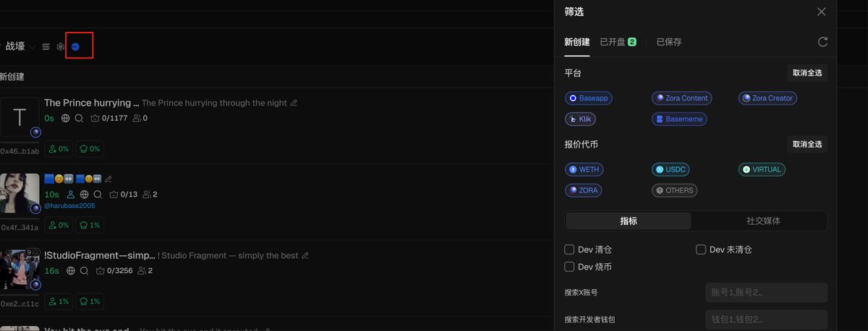
Task: Select the 社交媒体 segment tab
Action: pos(763,221)
